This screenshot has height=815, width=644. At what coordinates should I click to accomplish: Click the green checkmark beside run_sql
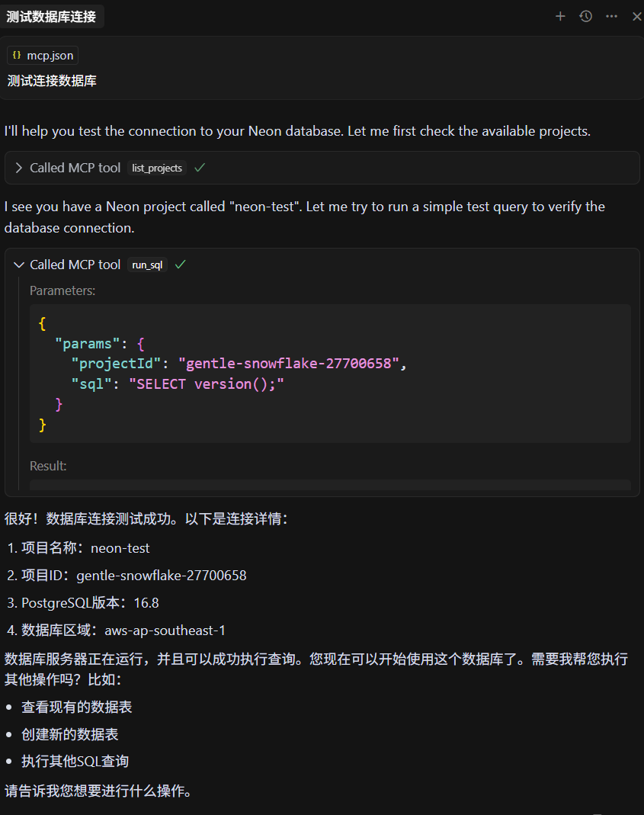[181, 265]
